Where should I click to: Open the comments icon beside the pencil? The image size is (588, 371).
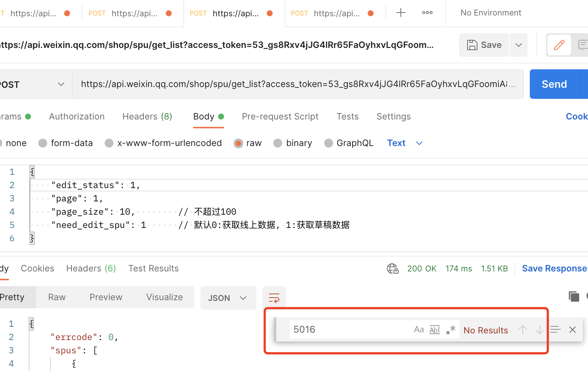(x=582, y=45)
